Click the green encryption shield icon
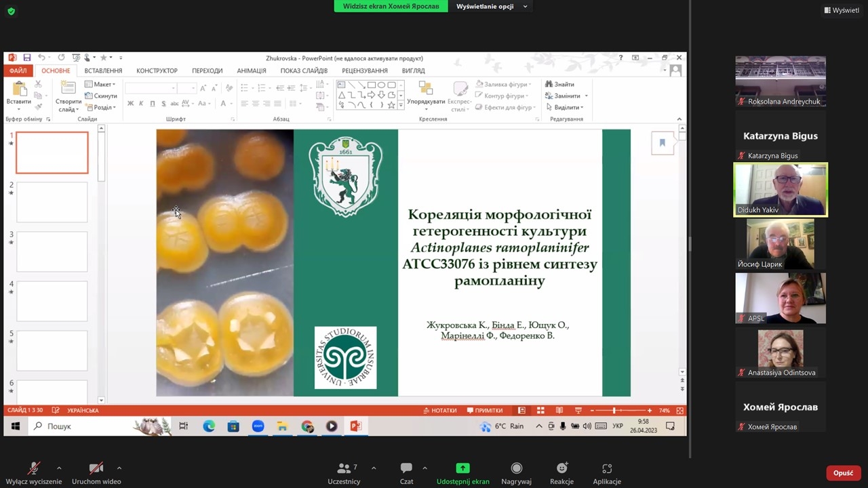The image size is (868, 488). click(11, 11)
